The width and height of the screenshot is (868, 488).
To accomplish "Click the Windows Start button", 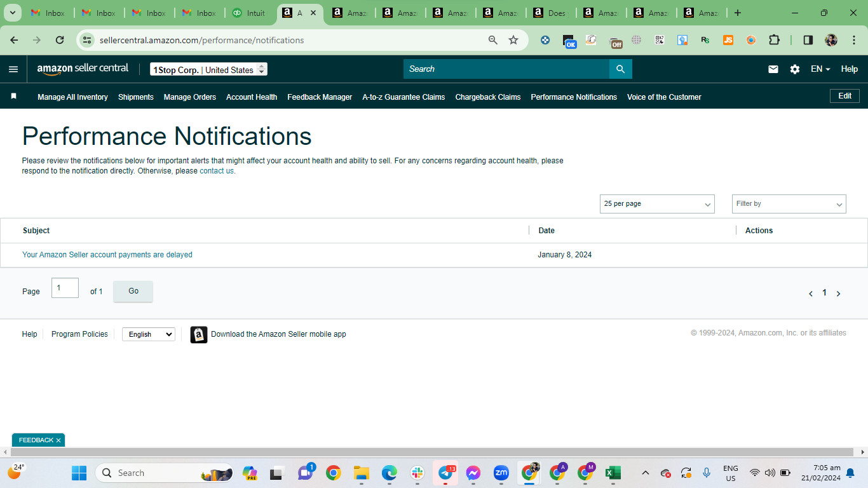I will (79, 473).
